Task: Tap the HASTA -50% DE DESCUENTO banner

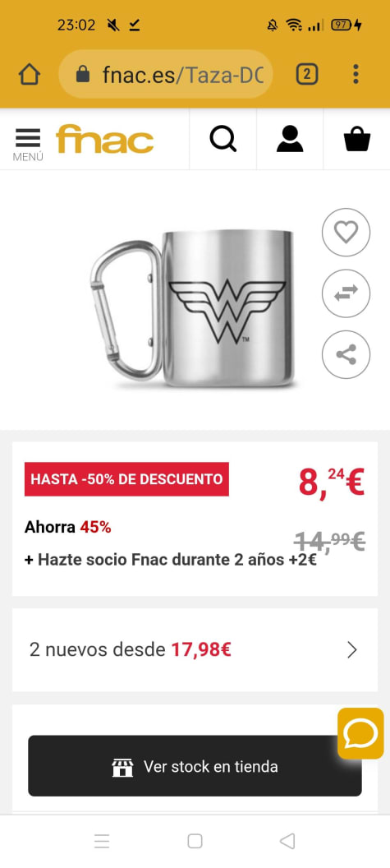Action: tap(126, 479)
